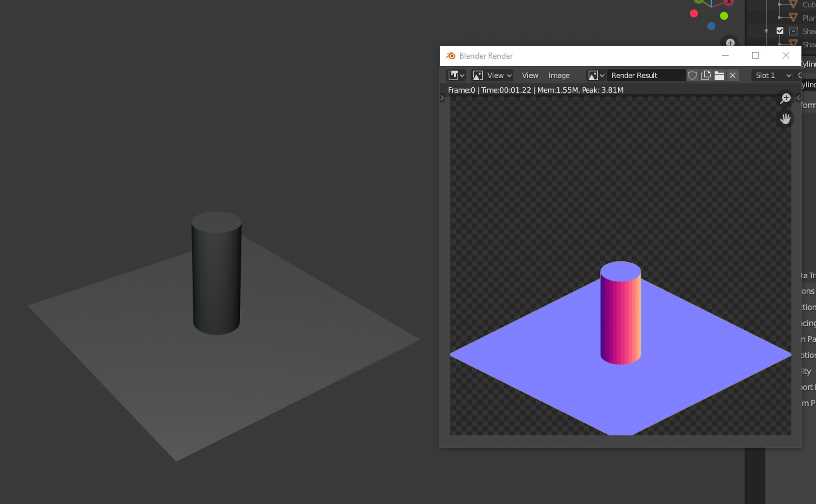Unlink Render Result with the X button
The width and height of the screenshot is (816, 504).
coord(733,75)
